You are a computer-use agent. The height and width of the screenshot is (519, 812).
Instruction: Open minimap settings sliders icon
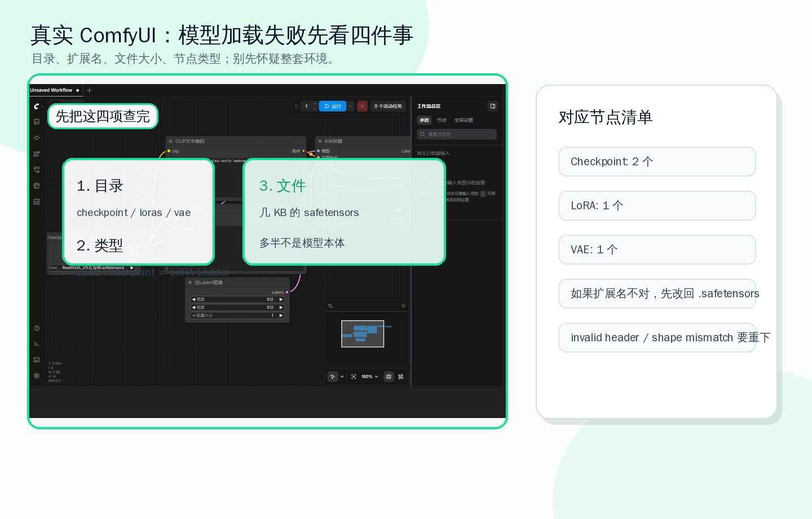point(330,306)
